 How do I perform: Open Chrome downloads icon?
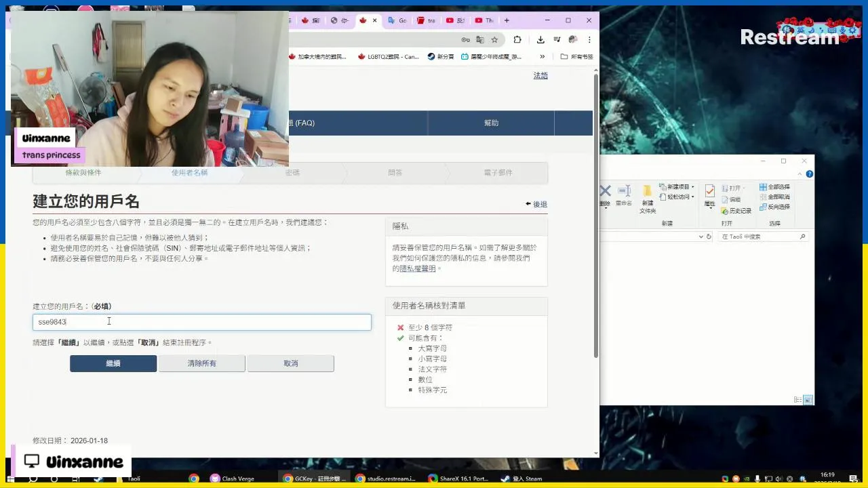click(540, 40)
